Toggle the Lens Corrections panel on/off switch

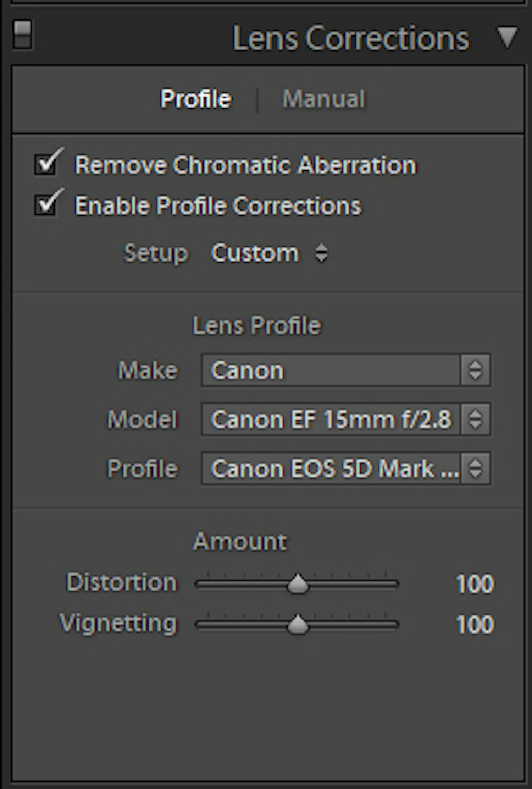22,35
